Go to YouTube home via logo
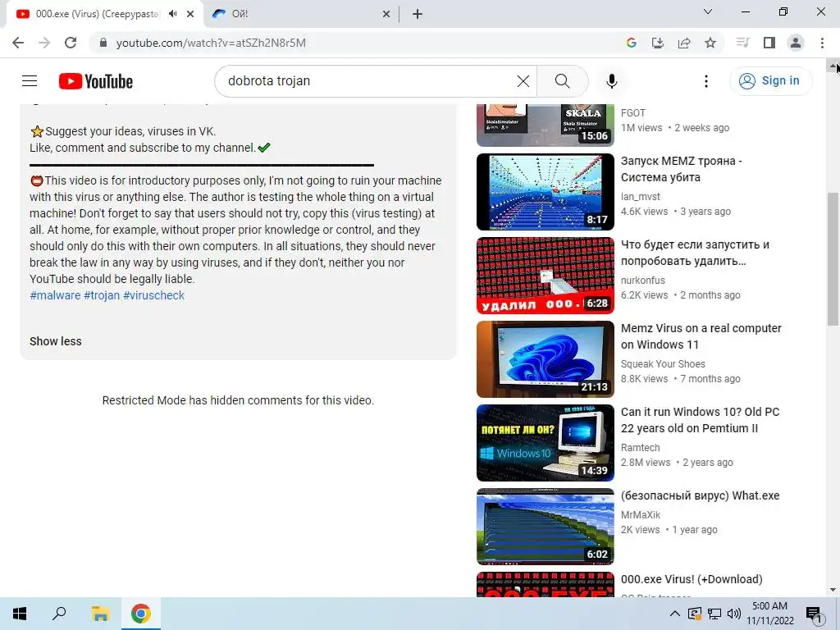This screenshot has width=840, height=630. pos(96,81)
